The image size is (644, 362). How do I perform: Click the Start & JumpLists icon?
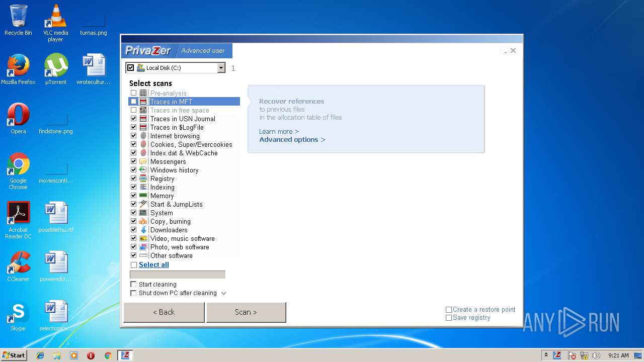[143, 204]
